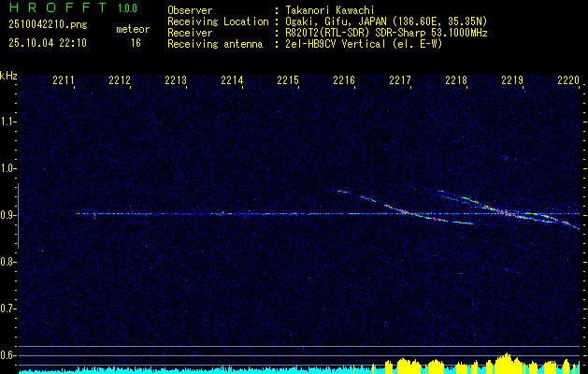Click the 0.8 kHz frequency label
This screenshot has width=588, height=374.
pos(7,262)
